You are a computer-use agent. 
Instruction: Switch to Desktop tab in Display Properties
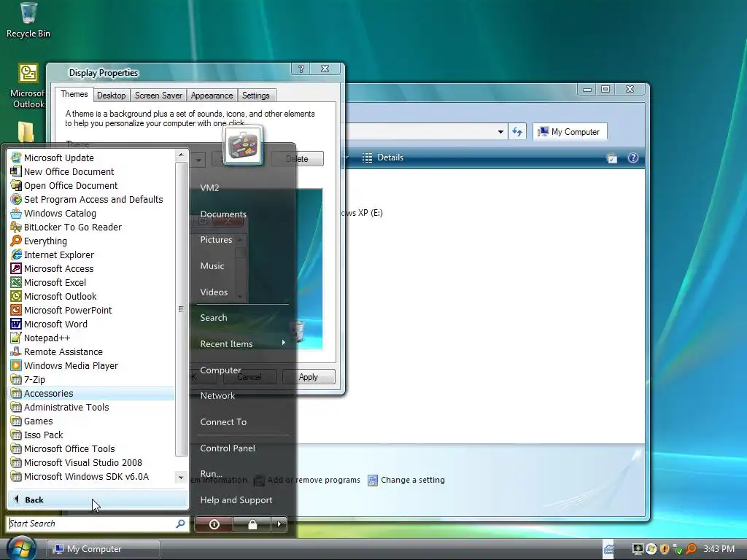(112, 96)
